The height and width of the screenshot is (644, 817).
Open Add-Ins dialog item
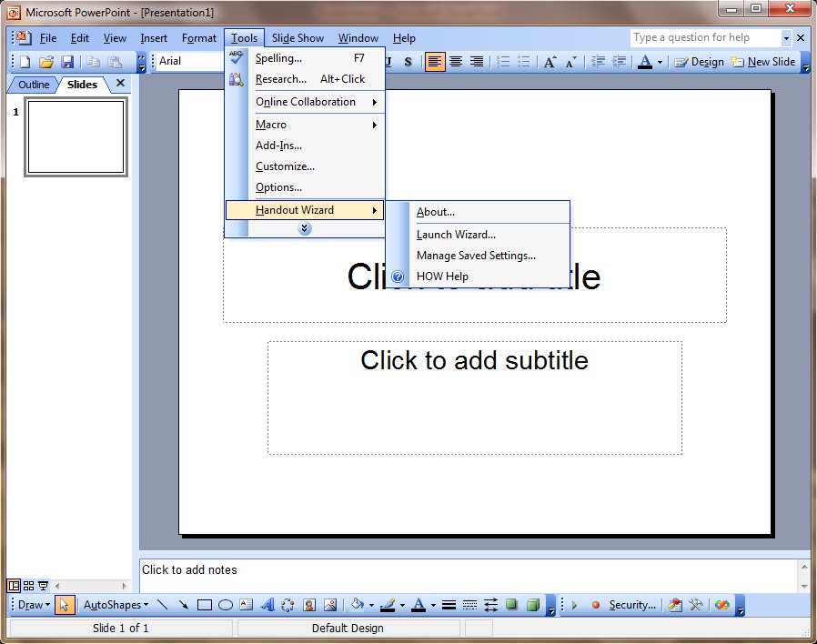(x=306, y=146)
